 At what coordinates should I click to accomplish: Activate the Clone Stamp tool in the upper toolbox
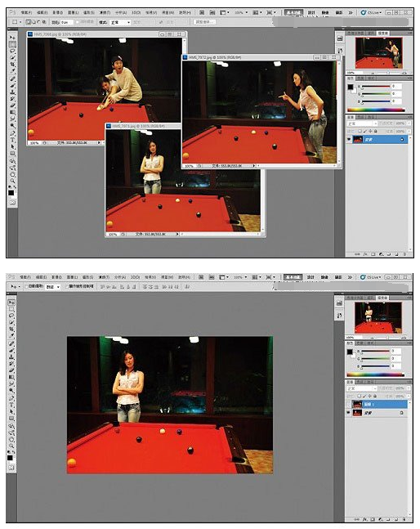click(x=12, y=92)
